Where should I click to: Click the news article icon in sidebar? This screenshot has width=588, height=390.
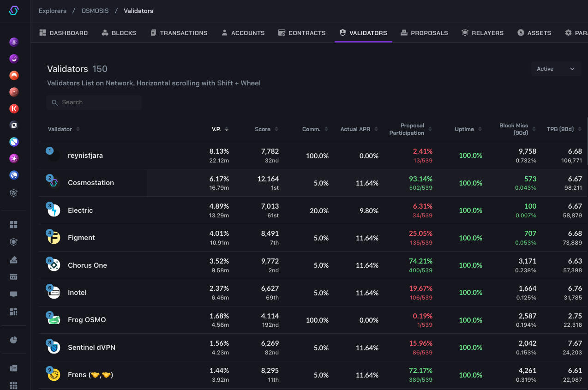tap(14, 368)
